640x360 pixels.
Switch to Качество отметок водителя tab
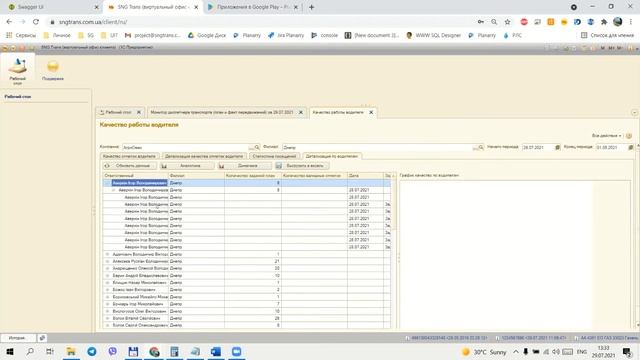129,156
